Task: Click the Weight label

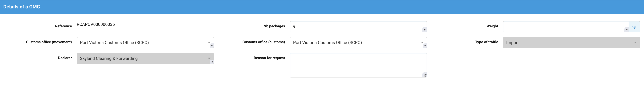Action: [492, 26]
